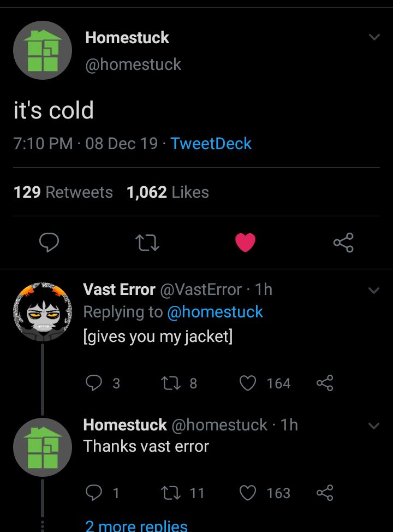Reply to Vast Error's jacket tweet

point(94,383)
